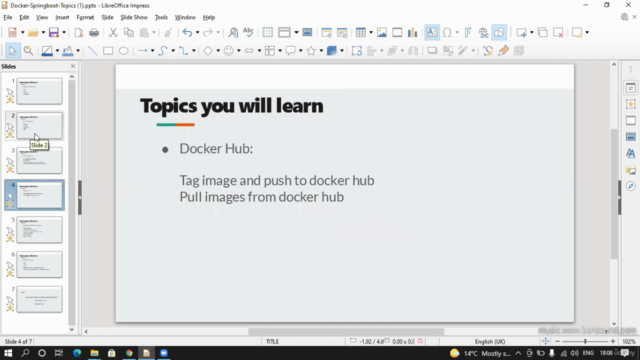Insert a chart using the toolbar icon
The image size is (640, 360).
[413, 32]
